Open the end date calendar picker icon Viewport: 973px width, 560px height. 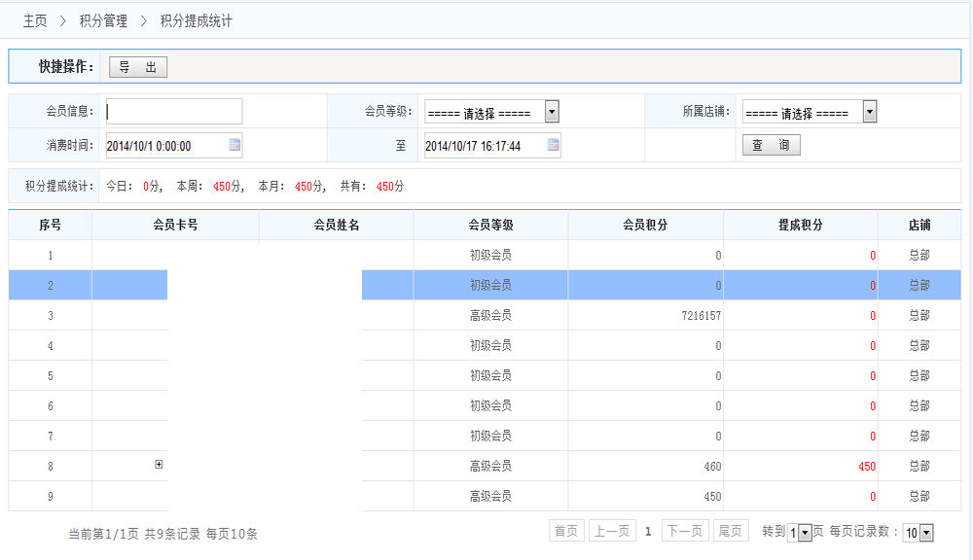(554, 145)
